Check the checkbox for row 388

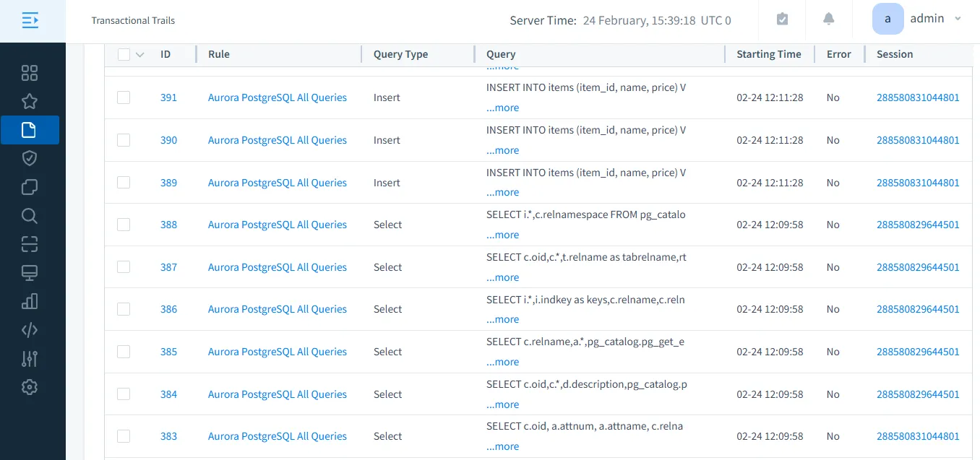(x=124, y=225)
